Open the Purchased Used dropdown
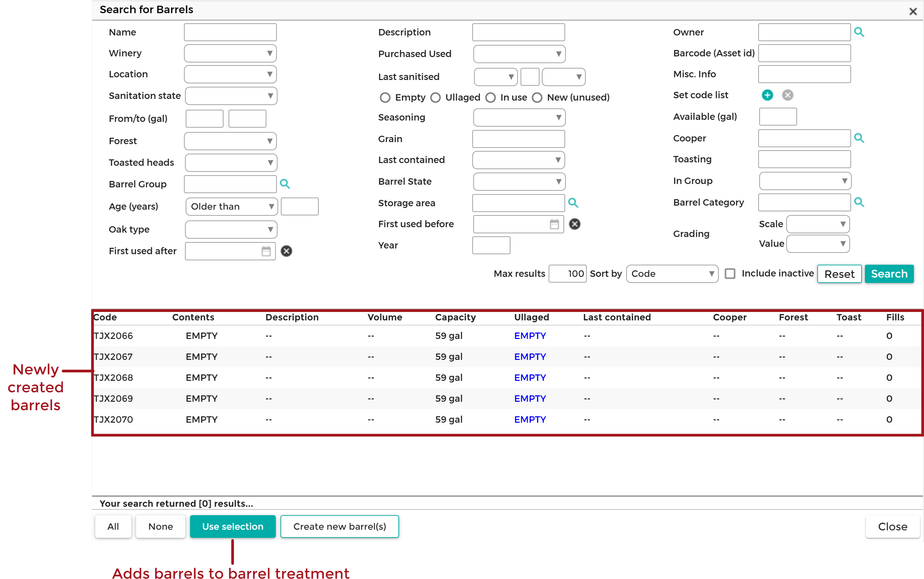This screenshot has width=924, height=579. tap(519, 54)
